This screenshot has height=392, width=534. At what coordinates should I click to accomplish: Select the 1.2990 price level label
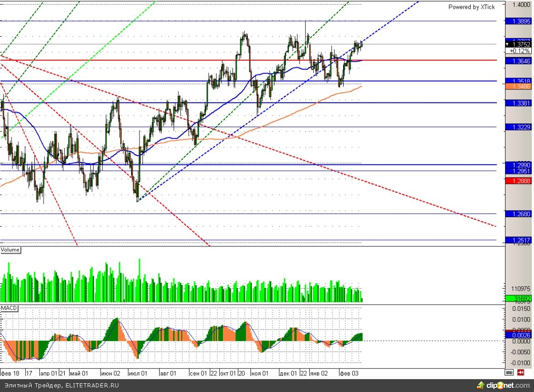point(518,165)
